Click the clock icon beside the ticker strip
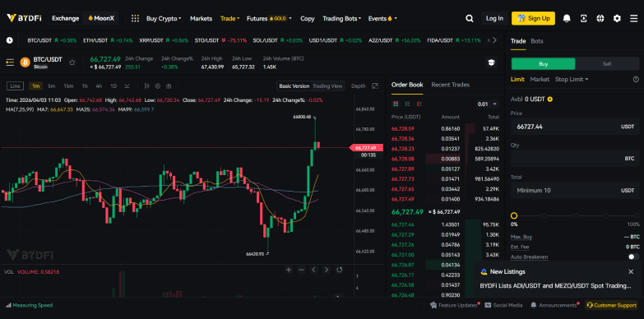The height and width of the screenshot is (319, 644). click(9, 40)
